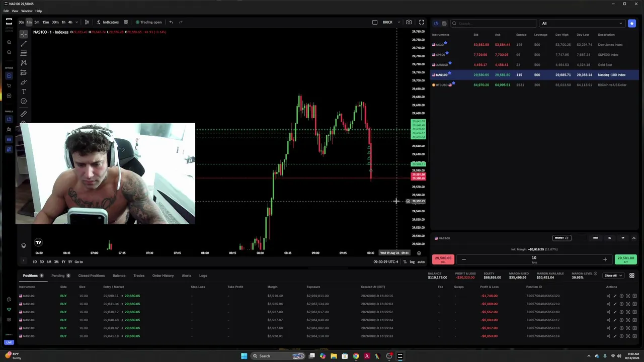This screenshot has width=644, height=362.
Task: Switch the MARKET order type toggle
Action: pos(561,238)
